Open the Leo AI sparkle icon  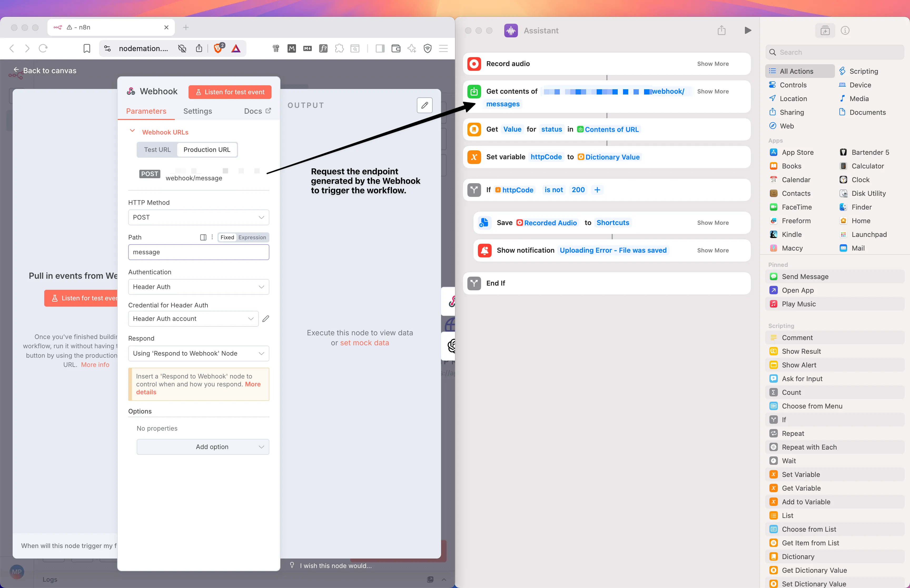(x=412, y=48)
